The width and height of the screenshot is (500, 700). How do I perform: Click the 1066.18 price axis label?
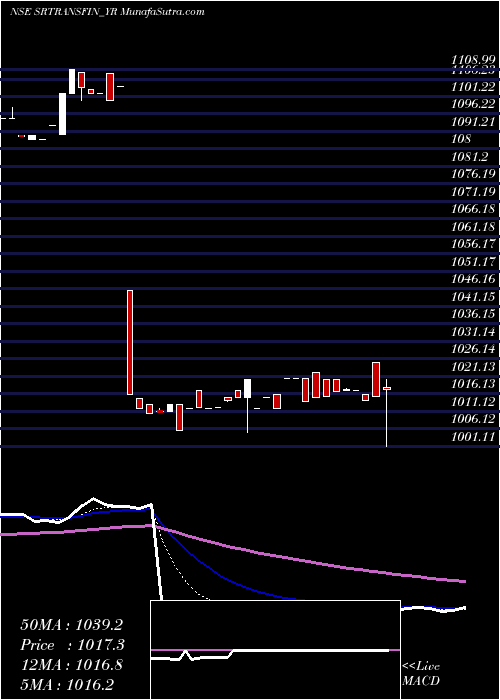point(472,209)
